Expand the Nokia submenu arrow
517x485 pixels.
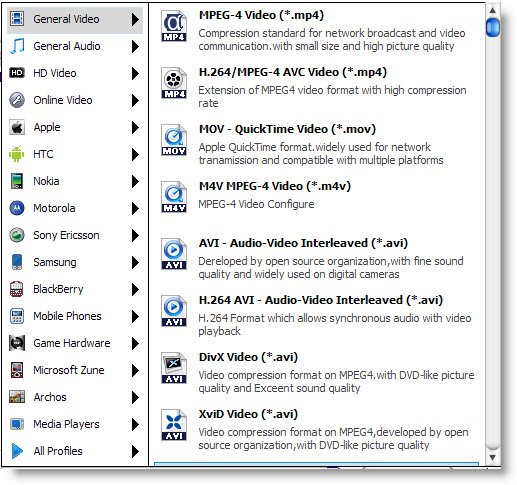135,181
